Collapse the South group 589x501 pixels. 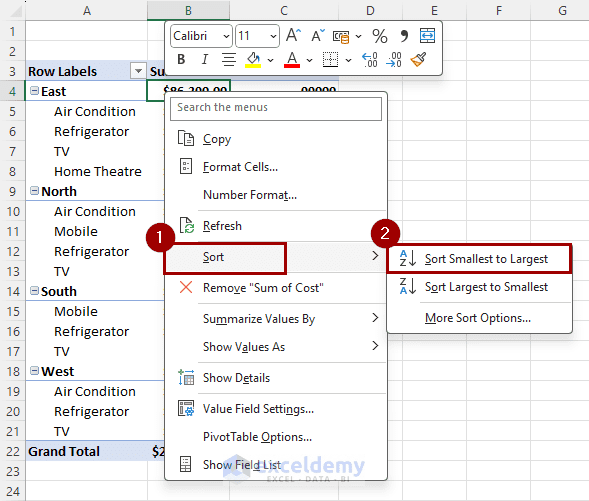click(34, 291)
